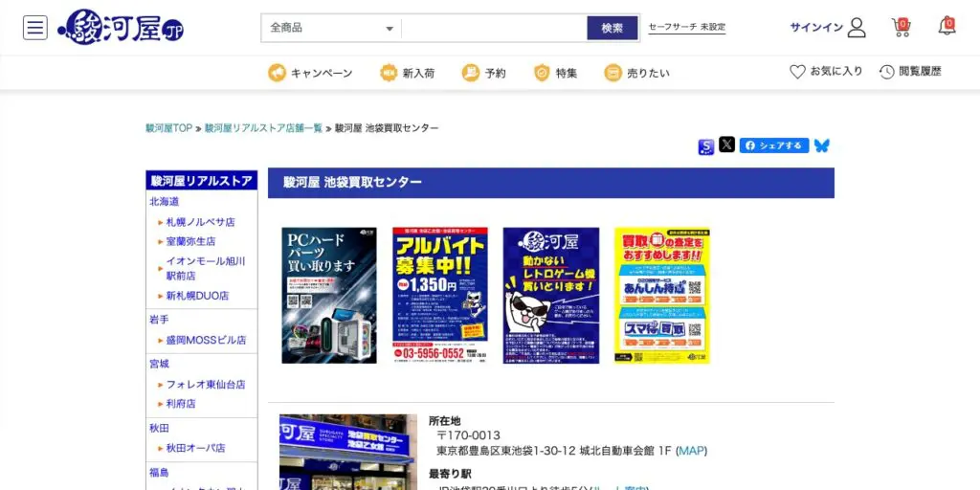The image size is (980, 490).
Task: Click the サインイン user icon
Action: click(857, 28)
